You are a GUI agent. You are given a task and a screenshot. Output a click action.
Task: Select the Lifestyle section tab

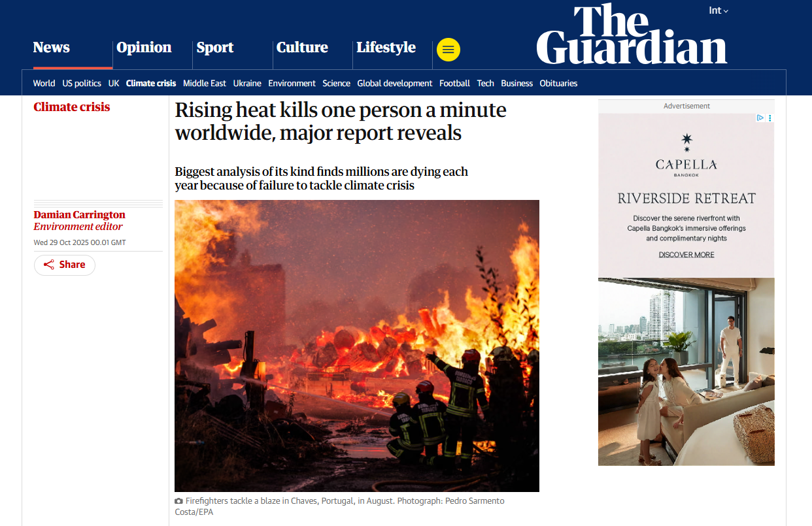tap(386, 47)
